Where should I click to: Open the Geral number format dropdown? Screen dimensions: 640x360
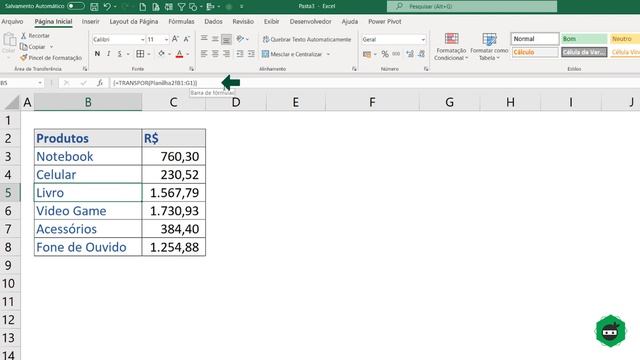tap(423, 40)
